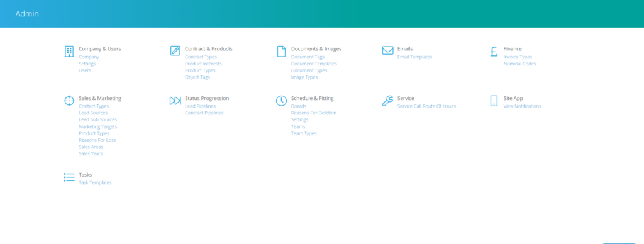This screenshot has height=244, width=644.
Task: Open Team Types
Action: pyautogui.click(x=304, y=133)
